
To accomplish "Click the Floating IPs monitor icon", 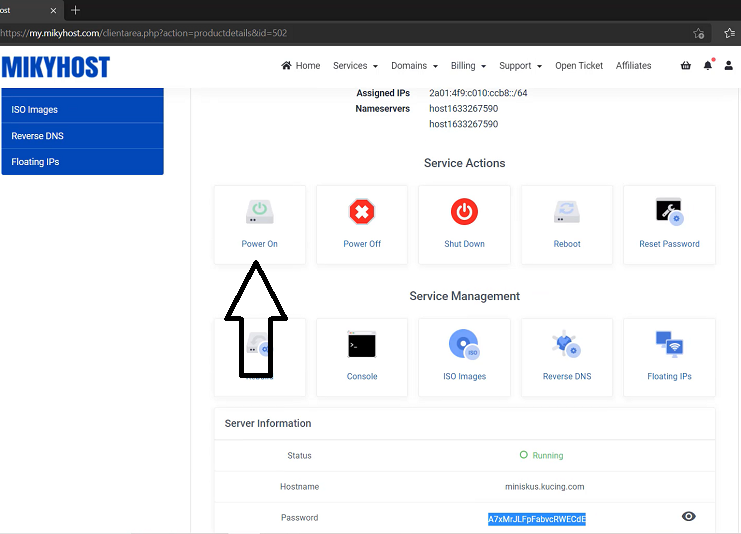I will coord(669,344).
